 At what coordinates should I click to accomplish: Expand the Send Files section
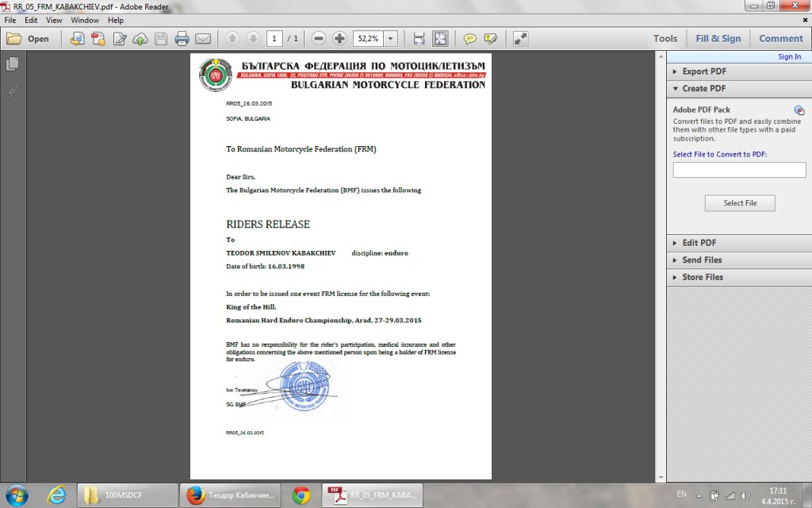coord(739,260)
